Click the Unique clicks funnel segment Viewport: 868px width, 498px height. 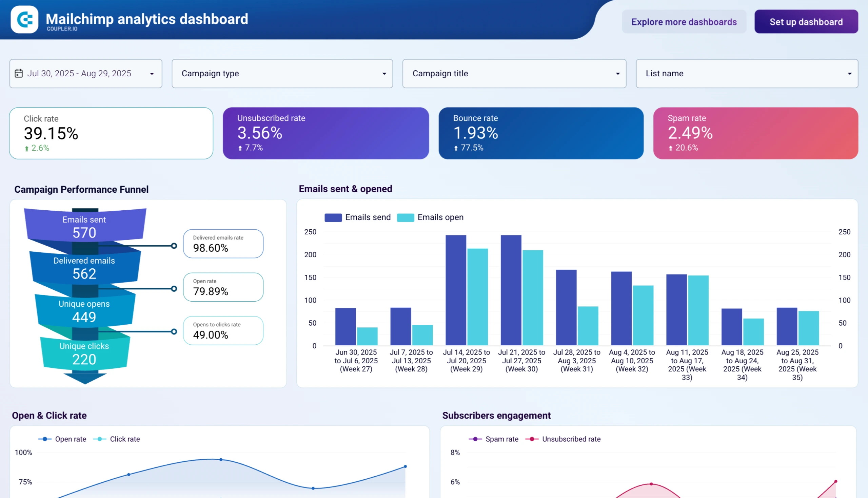[x=84, y=353]
